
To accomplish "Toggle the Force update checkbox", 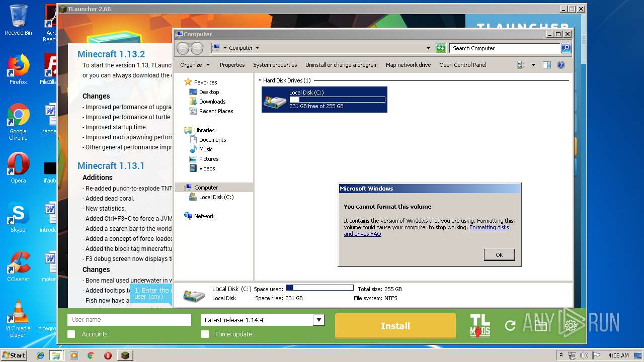I will coord(205,334).
